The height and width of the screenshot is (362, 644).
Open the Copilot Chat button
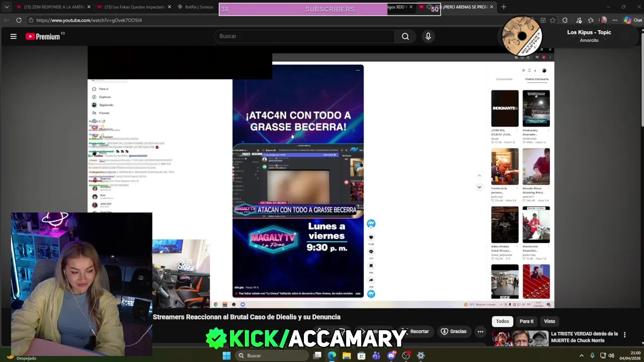[x=633, y=20]
